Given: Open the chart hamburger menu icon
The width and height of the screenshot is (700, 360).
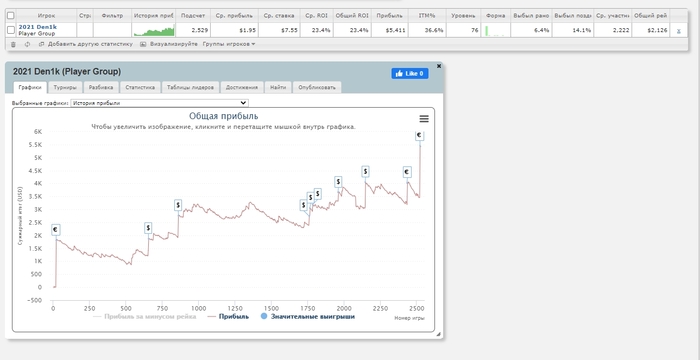Looking at the screenshot, I should 424,119.
